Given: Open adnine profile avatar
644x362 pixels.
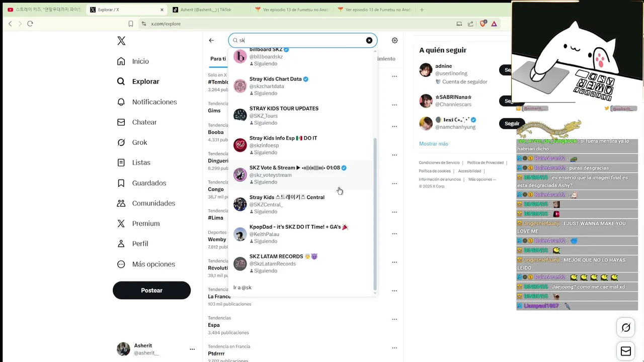Looking at the screenshot, I should tap(426, 70).
